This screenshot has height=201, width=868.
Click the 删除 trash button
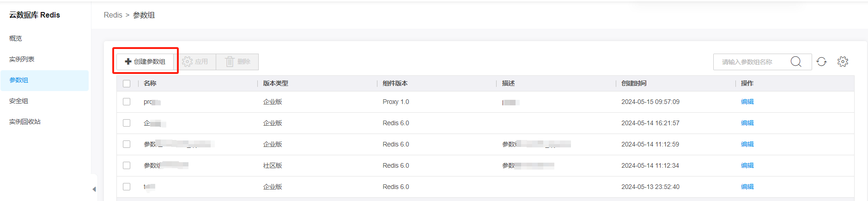(237, 61)
